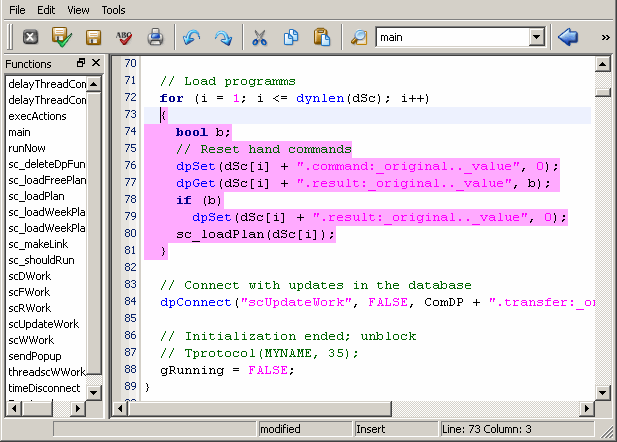Print the script using printer icon

click(155, 37)
